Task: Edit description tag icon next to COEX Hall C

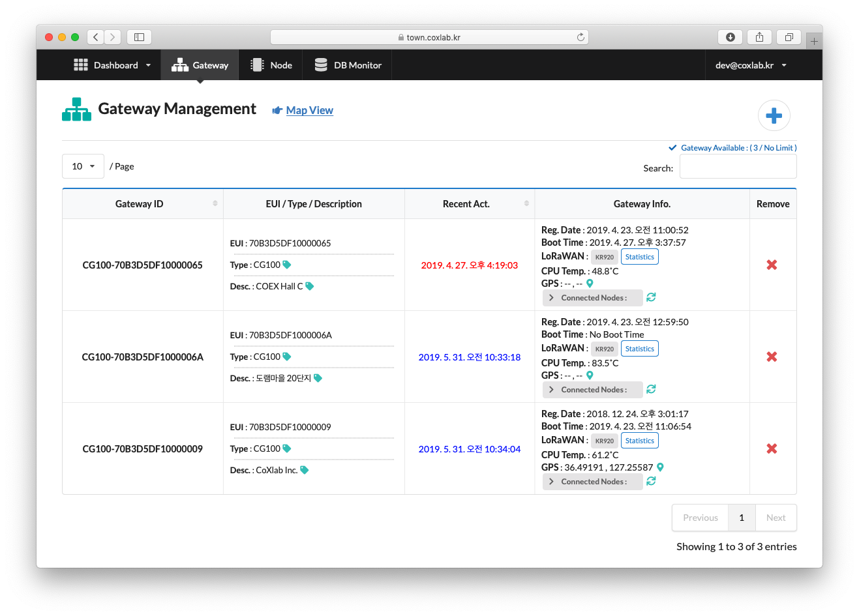Action: [x=310, y=286]
